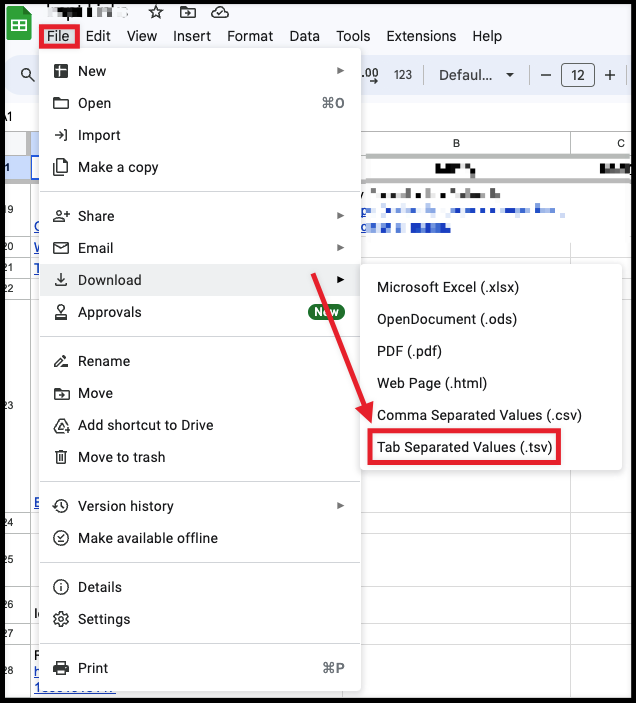
Task: Increase font size with plus button
Action: coord(610,75)
